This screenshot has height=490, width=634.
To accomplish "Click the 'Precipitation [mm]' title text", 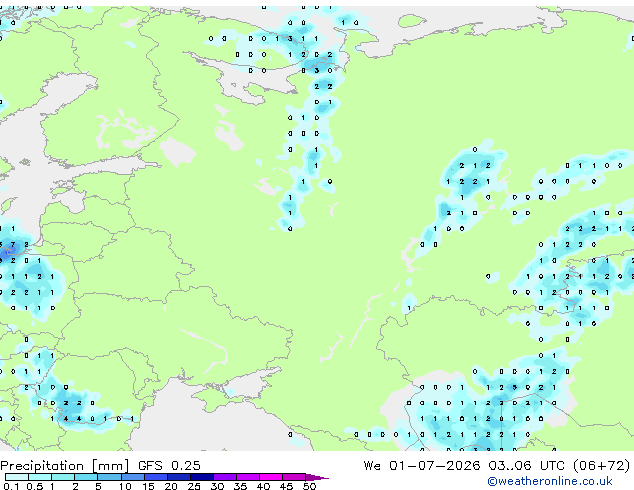I will coord(65,466).
